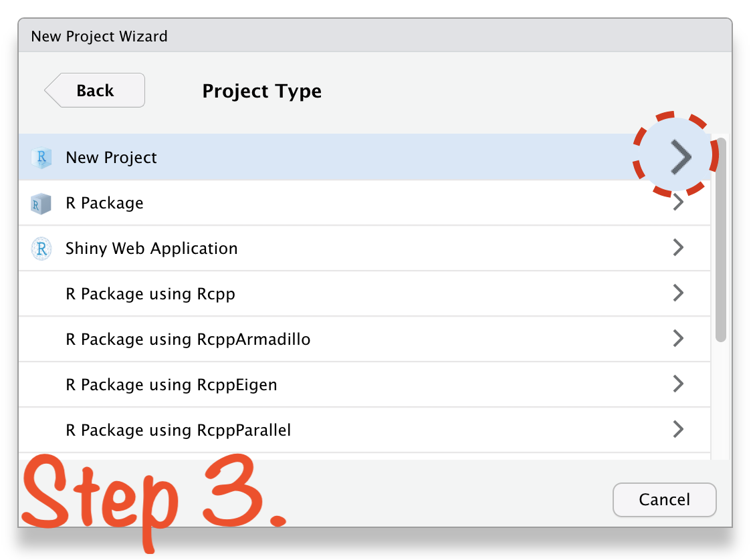Image resolution: width=753 pixels, height=560 pixels.
Task: Open R Package using RcppParallel chevron
Action: [x=677, y=429]
